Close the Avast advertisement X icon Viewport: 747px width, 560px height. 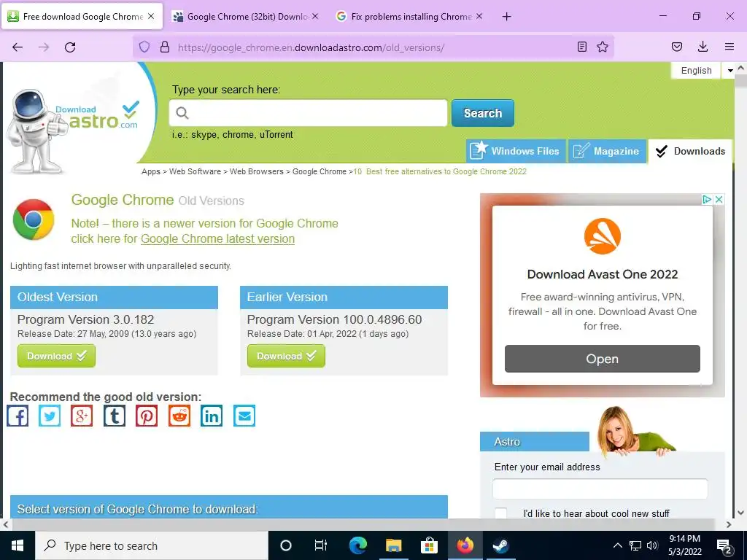click(x=719, y=200)
